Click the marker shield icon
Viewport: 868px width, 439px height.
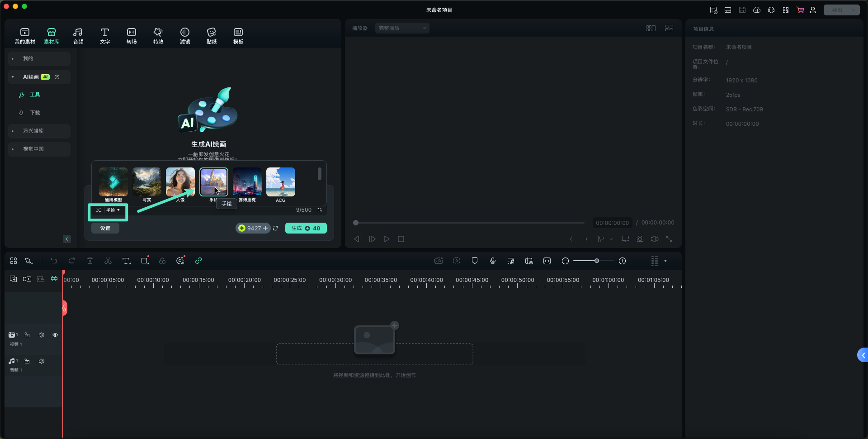point(475,261)
